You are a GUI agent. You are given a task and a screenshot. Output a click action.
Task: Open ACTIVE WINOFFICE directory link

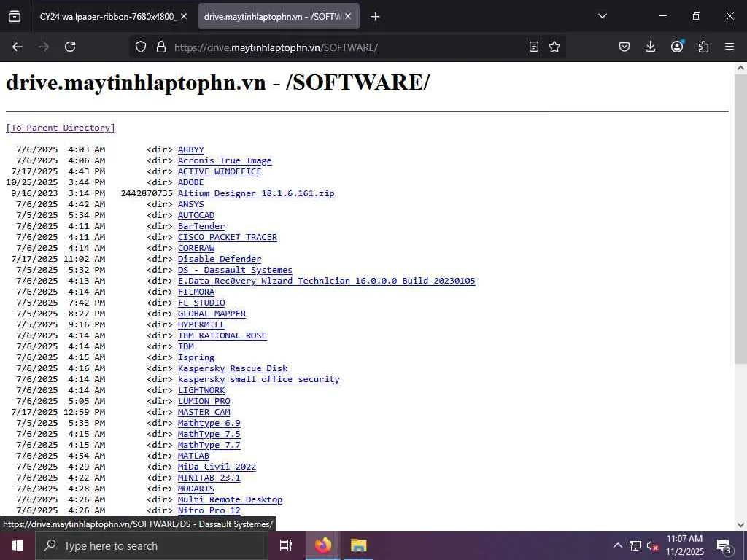(220, 171)
